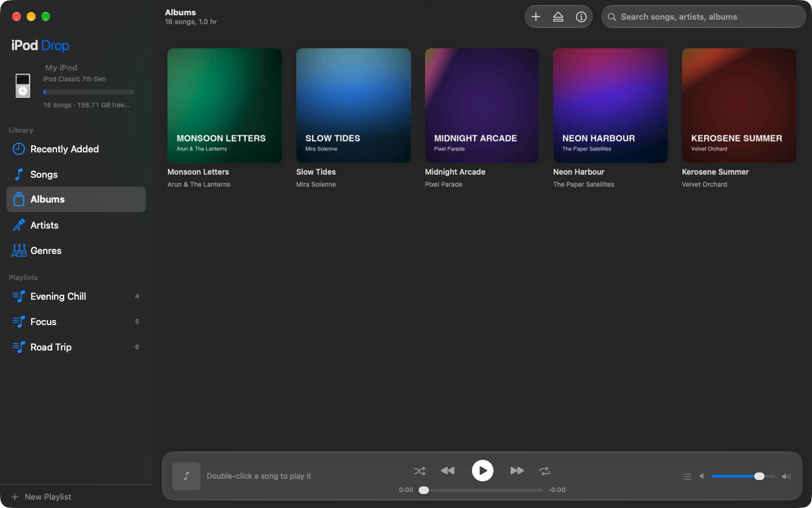Skip to the next track
812x508 pixels.
click(x=517, y=471)
